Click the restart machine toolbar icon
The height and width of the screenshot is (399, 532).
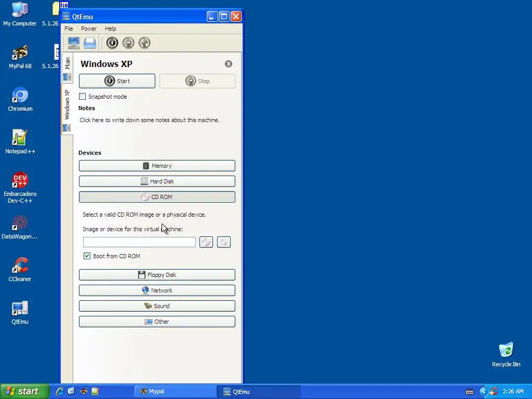coord(144,43)
